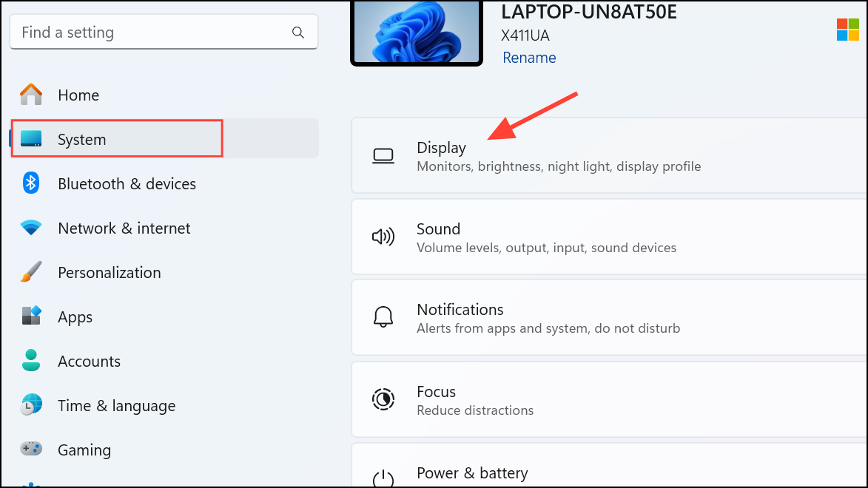This screenshot has width=868, height=488.
Task: Click the Network wifi icon
Action: tap(31, 228)
